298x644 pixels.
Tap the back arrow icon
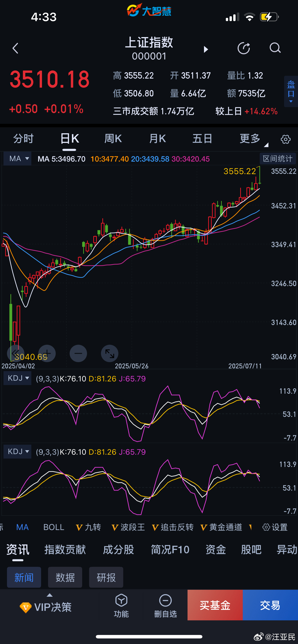16,48
